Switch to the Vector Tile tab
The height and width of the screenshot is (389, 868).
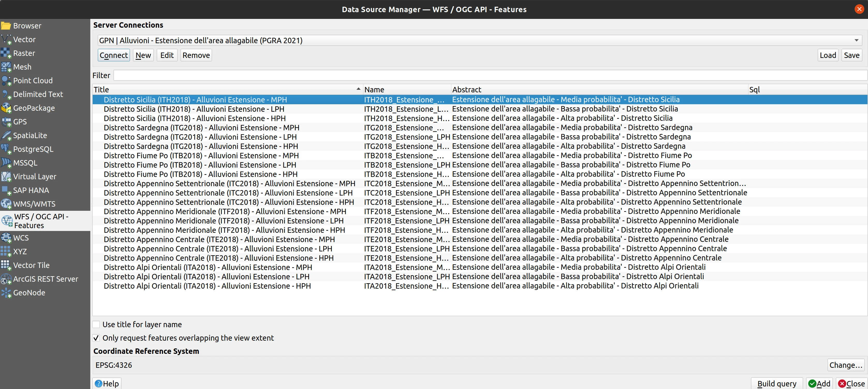[x=45, y=265]
